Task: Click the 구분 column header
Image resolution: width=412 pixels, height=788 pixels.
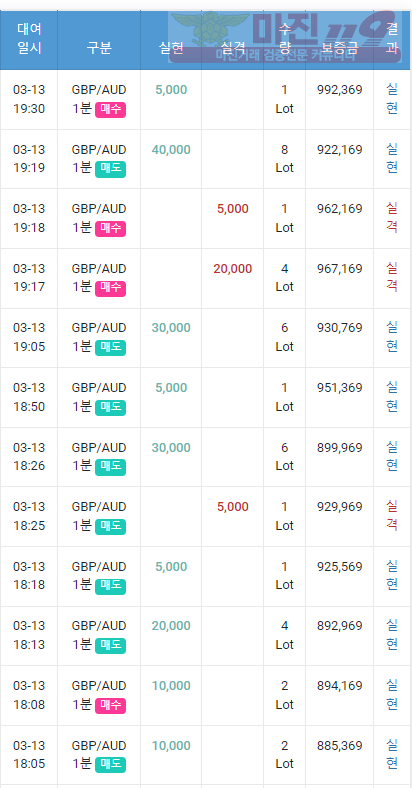Action: [99, 48]
